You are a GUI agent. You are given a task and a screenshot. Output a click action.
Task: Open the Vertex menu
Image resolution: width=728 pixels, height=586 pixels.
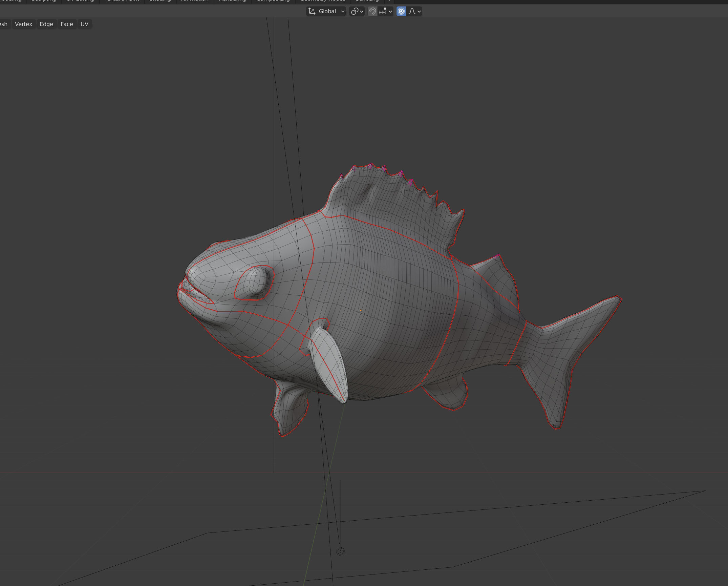point(23,24)
